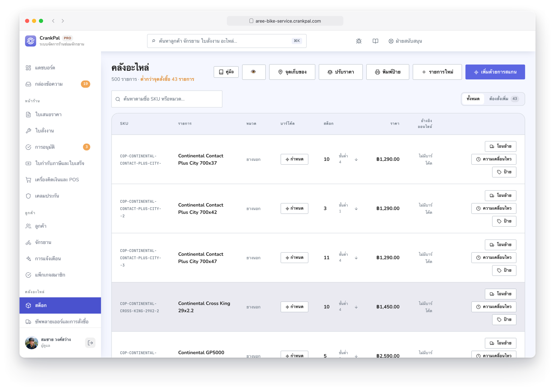The image size is (555, 392).
Task: Open the book documentation icon
Action: click(x=375, y=41)
